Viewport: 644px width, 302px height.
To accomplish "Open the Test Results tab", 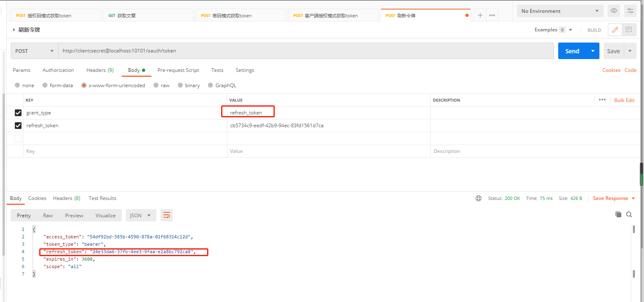I will coord(102,198).
